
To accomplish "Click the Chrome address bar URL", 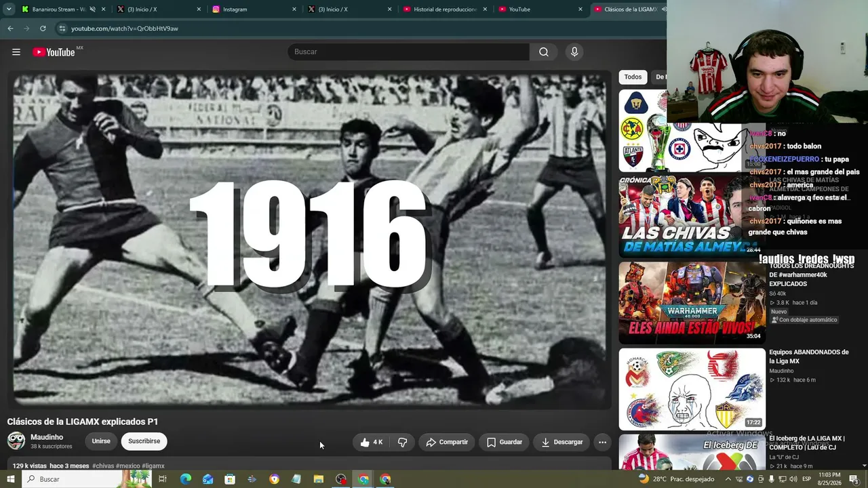I will click(125, 28).
